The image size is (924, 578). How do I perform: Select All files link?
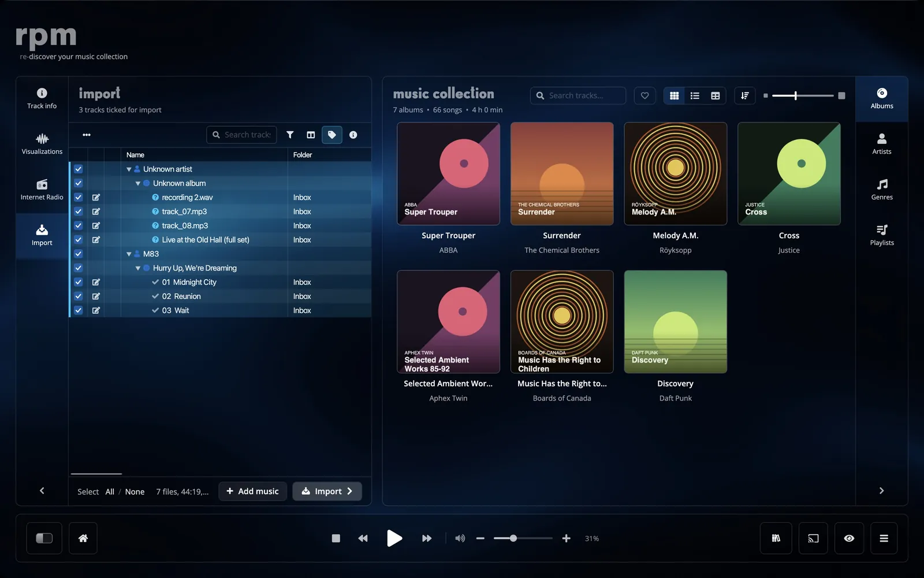click(110, 492)
